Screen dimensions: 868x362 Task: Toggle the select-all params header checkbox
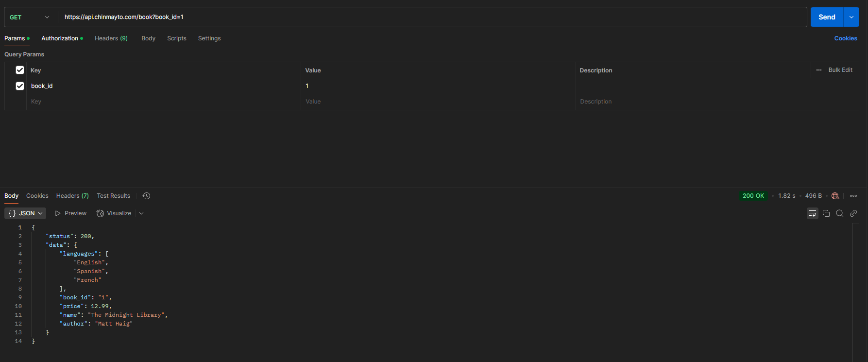click(20, 70)
